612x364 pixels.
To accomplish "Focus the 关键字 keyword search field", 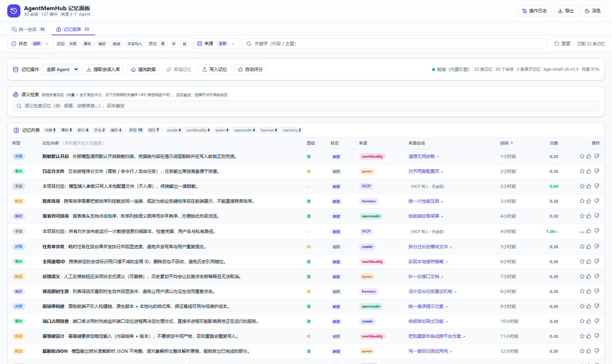I will point(395,44).
